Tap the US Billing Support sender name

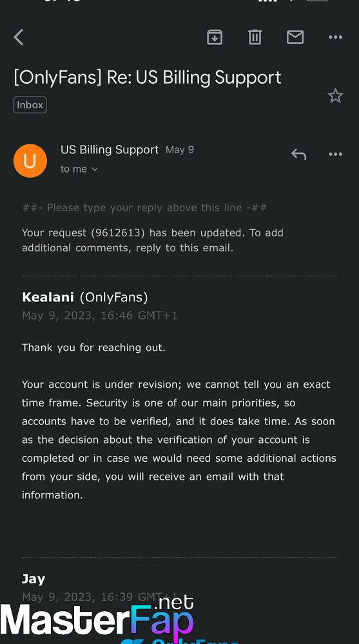[110, 150]
